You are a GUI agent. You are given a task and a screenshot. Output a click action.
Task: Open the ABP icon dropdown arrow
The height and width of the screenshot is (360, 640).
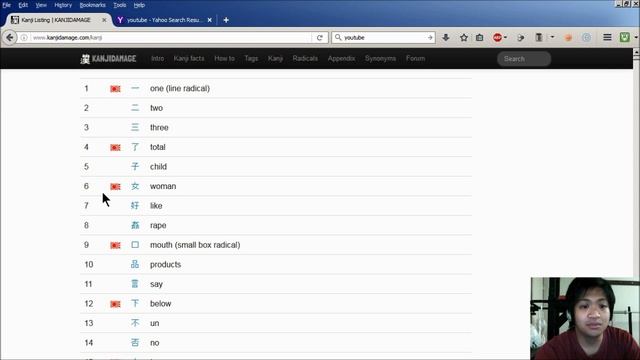505,38
